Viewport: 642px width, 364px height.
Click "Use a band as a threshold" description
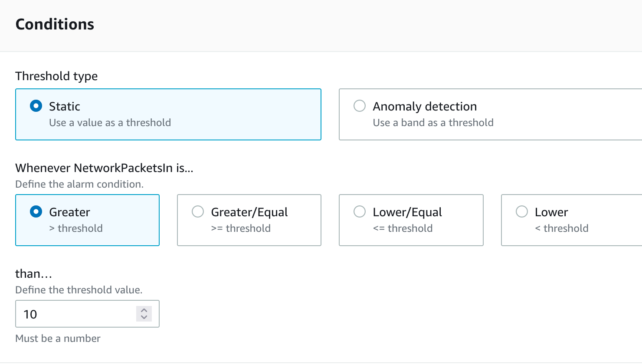[433, 123]
